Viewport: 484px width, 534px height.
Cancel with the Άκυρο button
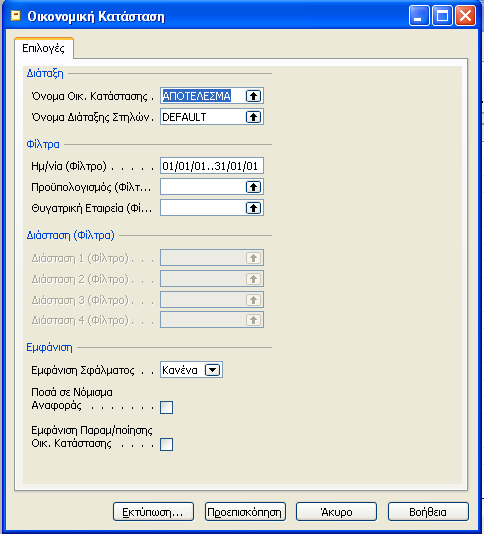(x=336, y=512)
